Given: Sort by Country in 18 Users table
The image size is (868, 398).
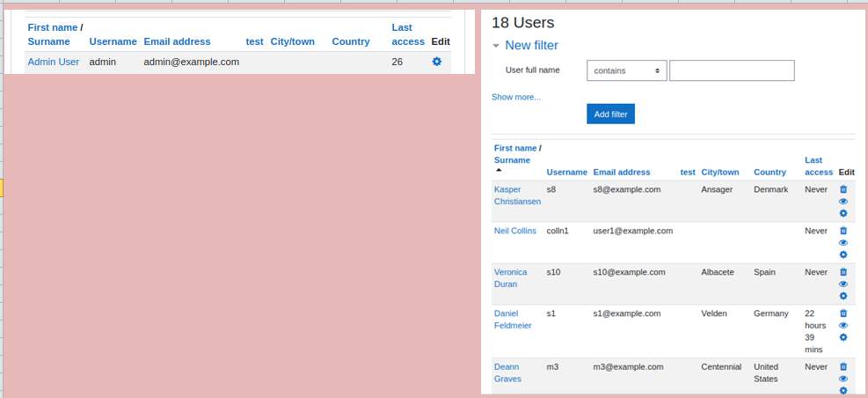Looking at the screenshot, I should pos(770,173).
